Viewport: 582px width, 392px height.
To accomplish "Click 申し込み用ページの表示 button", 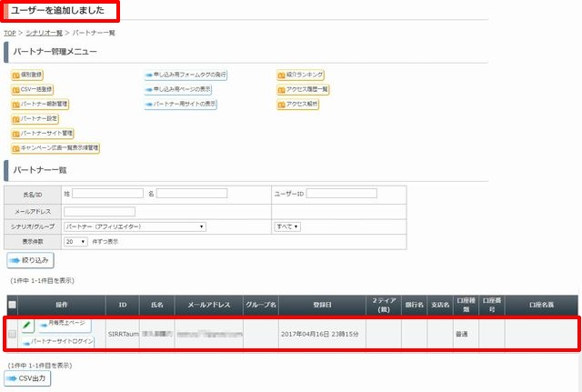I will tap(178, 89).
